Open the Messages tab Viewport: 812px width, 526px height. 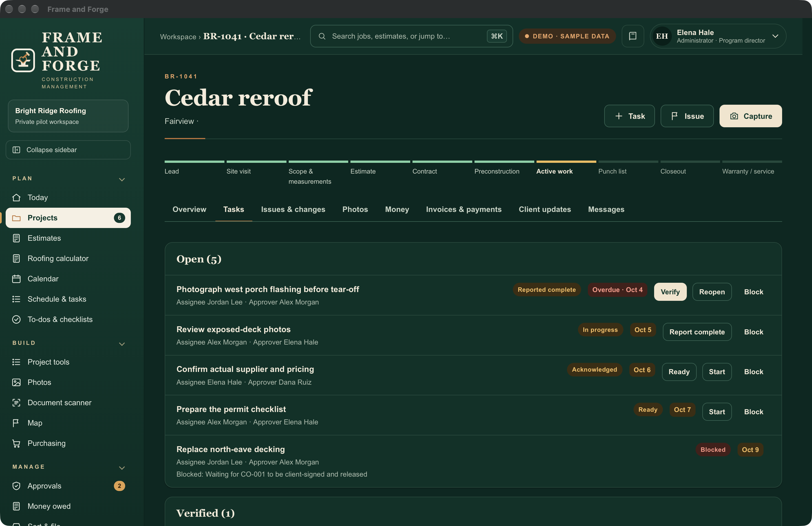coord(606,209)
